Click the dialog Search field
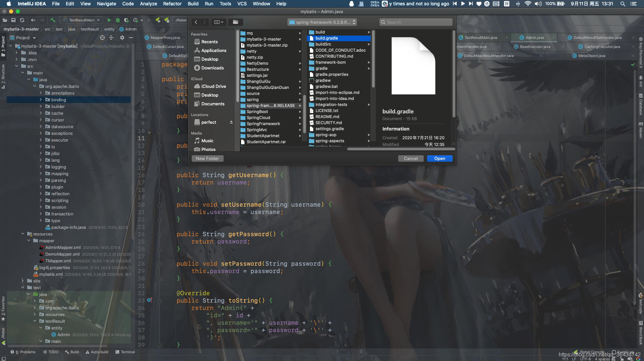The width and height of the screenshot is (644, 361). click(x=416, y=22)
